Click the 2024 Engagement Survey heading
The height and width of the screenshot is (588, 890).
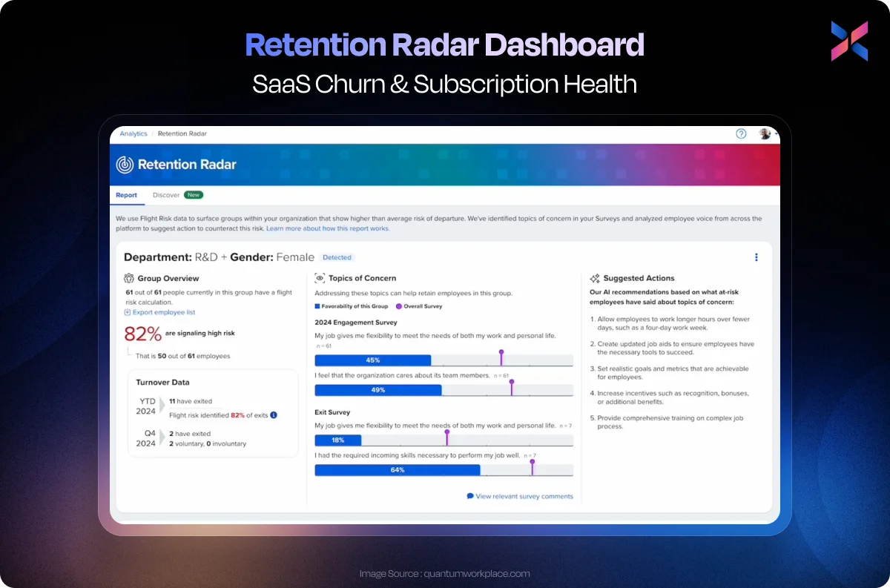356,323
